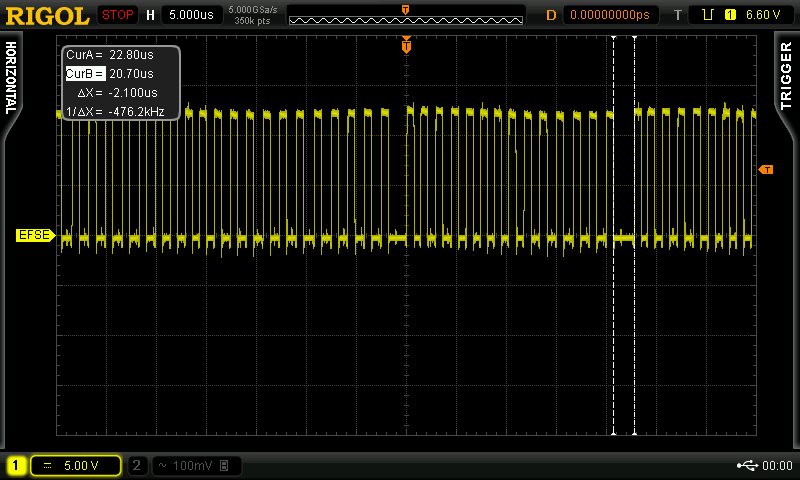Select the 5.000us horizontal timebase field
This screenshot has height=480, width=800.
(x=191, y=15)
